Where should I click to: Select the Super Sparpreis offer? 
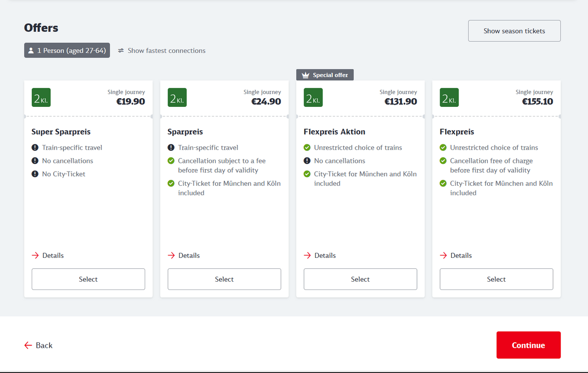(x=88, y=279)
